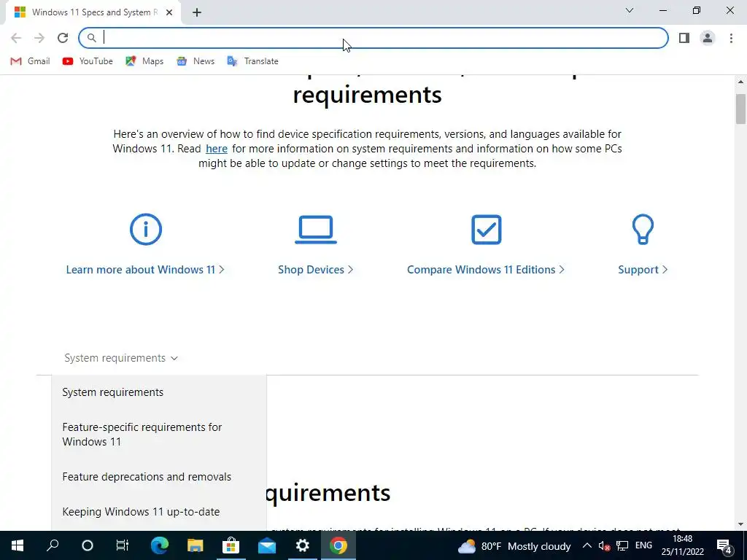
Task: Open the Translate bookmark
Action: [x=252, y=61]
